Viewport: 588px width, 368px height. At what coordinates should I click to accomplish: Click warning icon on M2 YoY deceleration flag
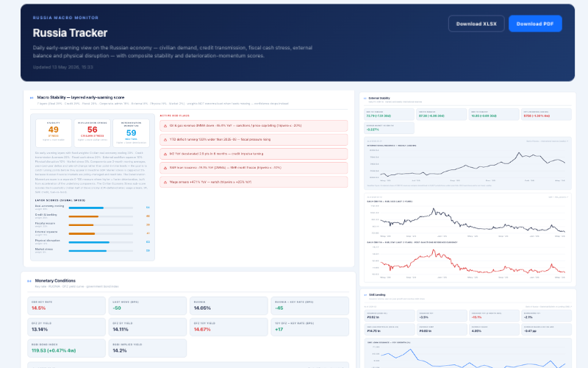[165, 154]
